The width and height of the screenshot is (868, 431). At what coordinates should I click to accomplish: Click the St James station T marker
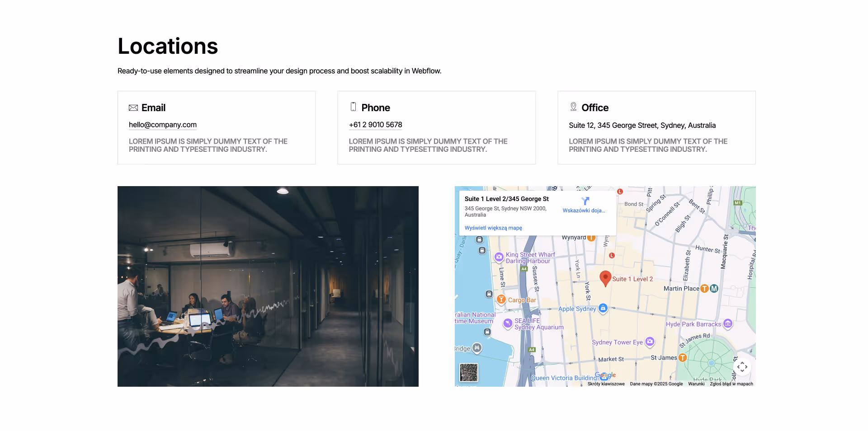(683, 357)
